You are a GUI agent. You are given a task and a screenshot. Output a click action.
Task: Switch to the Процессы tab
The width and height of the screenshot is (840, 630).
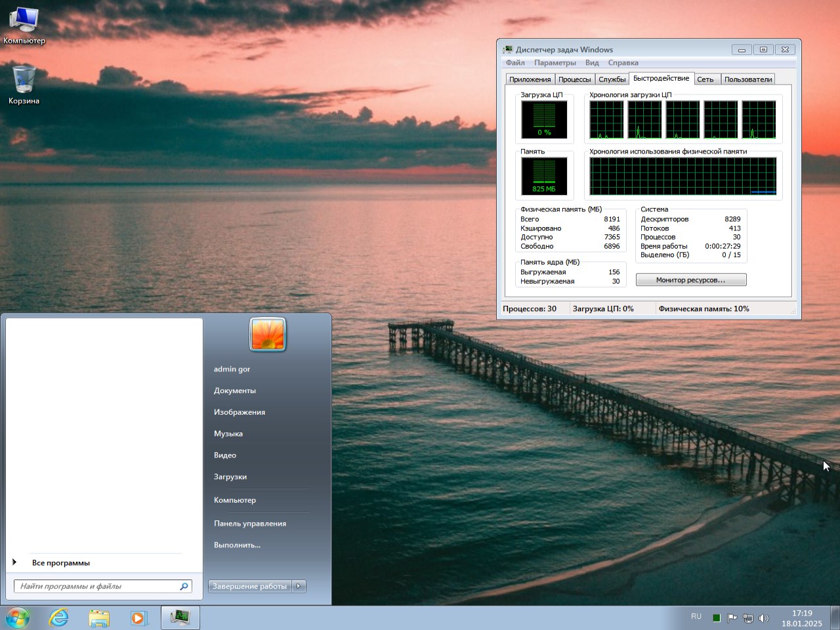tap(575, 78)
